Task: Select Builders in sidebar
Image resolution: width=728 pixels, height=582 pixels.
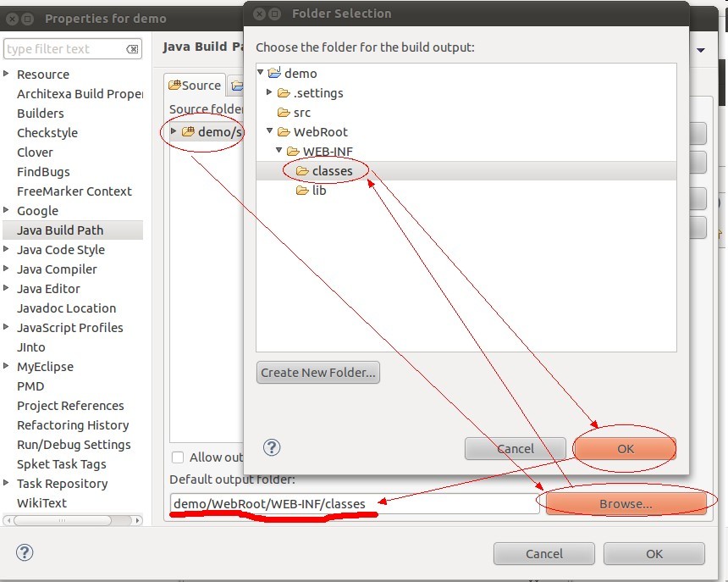Action: [x=41, y=114]
